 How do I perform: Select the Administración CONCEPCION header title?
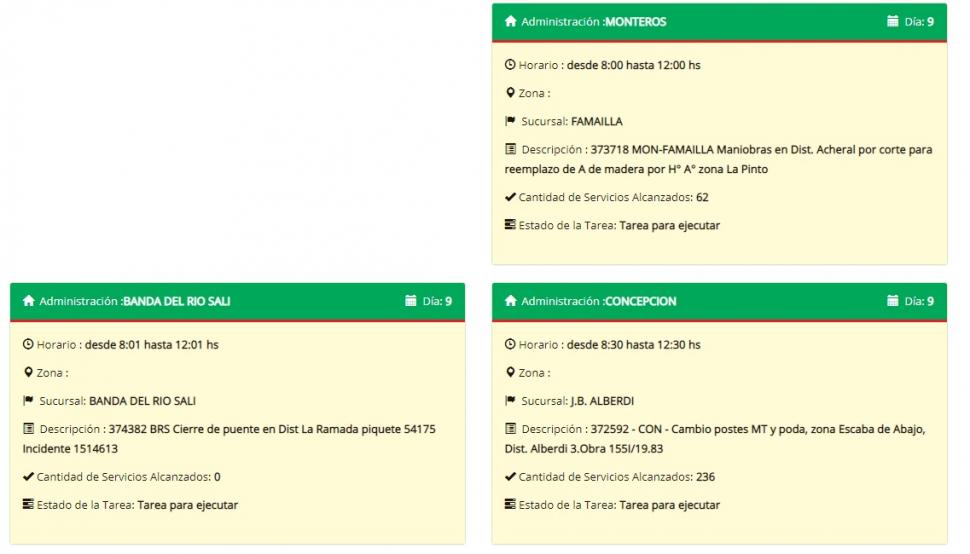point(598,300)
